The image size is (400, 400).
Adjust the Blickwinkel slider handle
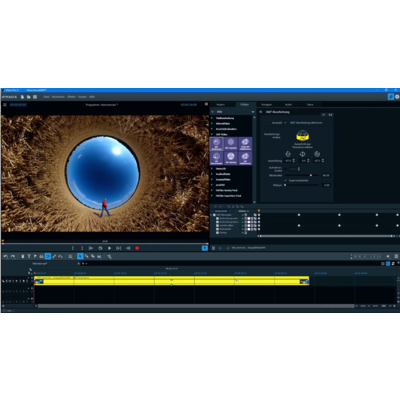(311, 175)
